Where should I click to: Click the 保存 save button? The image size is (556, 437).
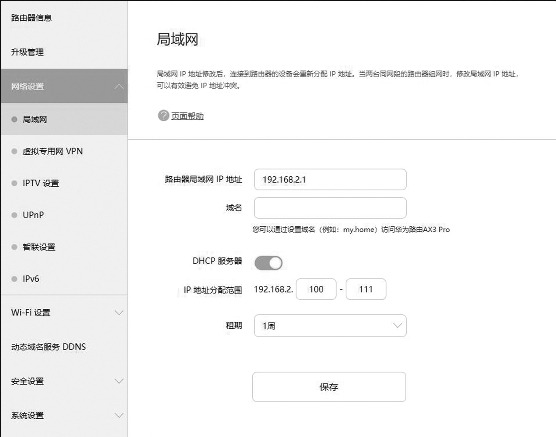click(329, 387)
